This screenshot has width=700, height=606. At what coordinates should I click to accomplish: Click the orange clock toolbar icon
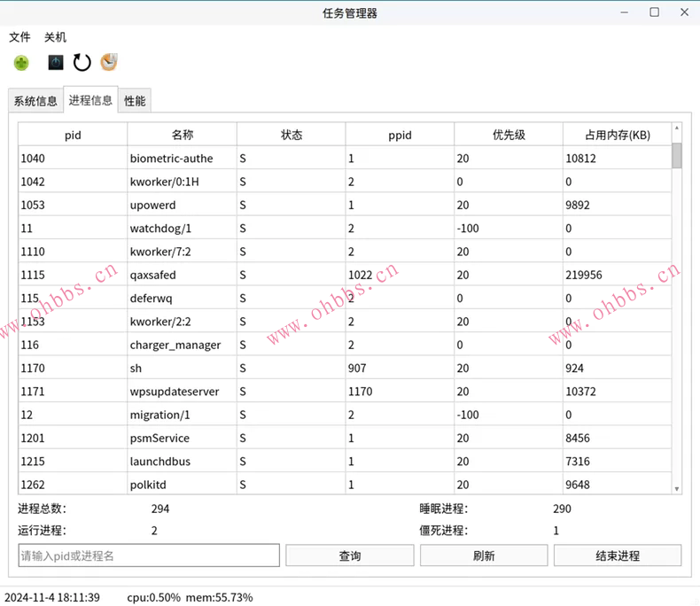109,62
